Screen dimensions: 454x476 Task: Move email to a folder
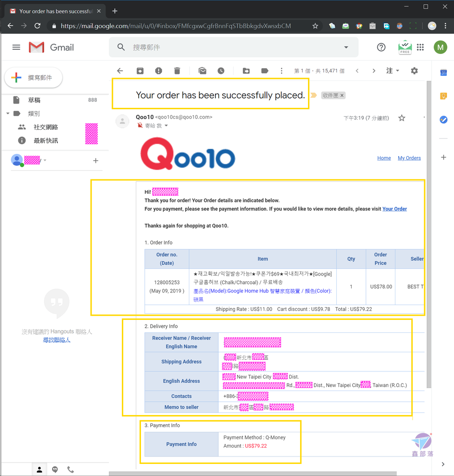click(246, 71)
